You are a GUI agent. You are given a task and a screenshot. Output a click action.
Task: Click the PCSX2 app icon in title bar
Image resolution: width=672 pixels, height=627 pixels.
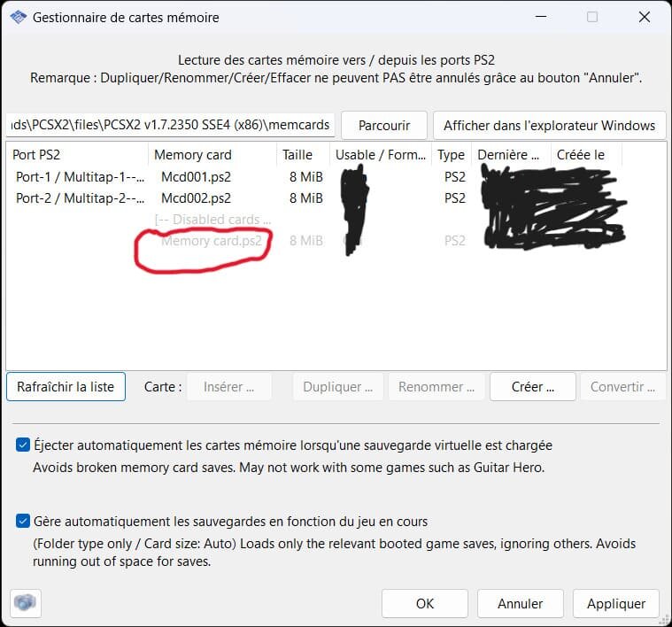[x=17, y=17]
